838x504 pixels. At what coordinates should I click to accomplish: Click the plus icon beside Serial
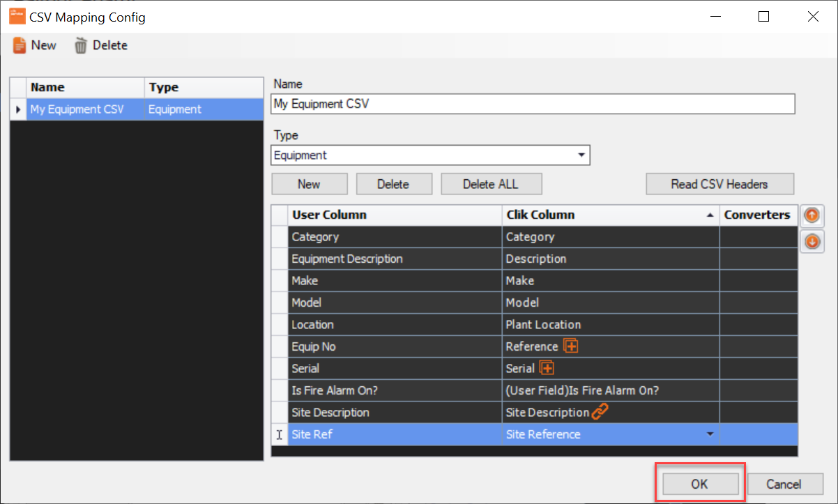[x=547, y=367]
